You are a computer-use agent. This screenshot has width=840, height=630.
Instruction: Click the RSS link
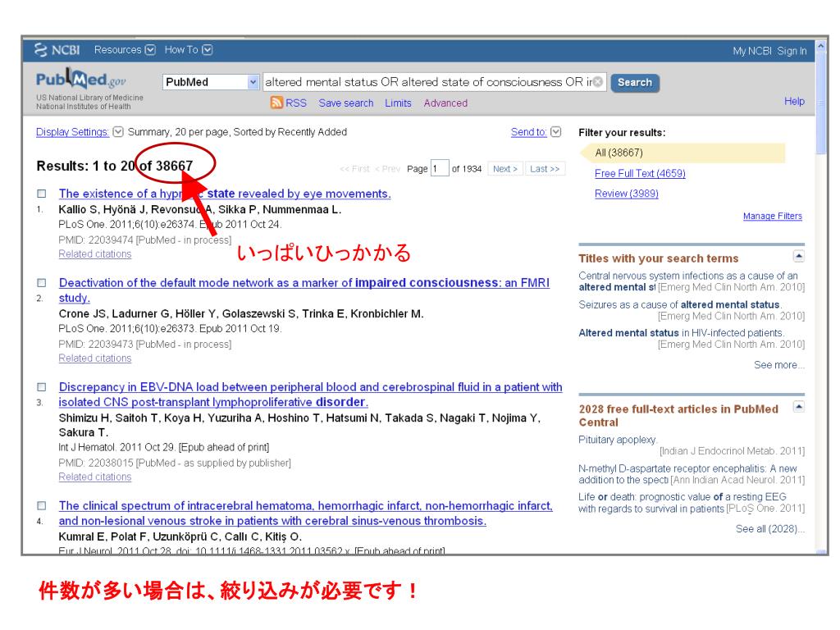295,103
